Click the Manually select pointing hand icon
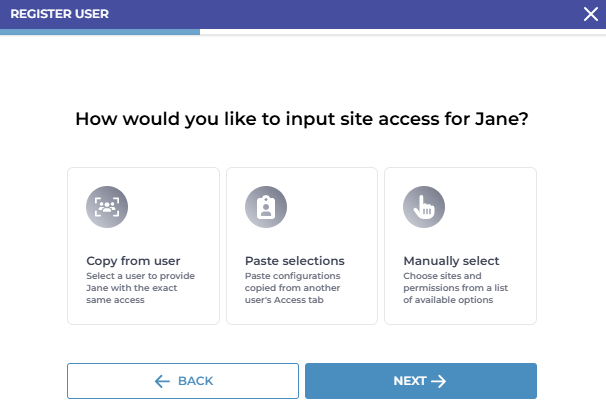The width and height of the screenshot is (606, 409). point(423,208)
